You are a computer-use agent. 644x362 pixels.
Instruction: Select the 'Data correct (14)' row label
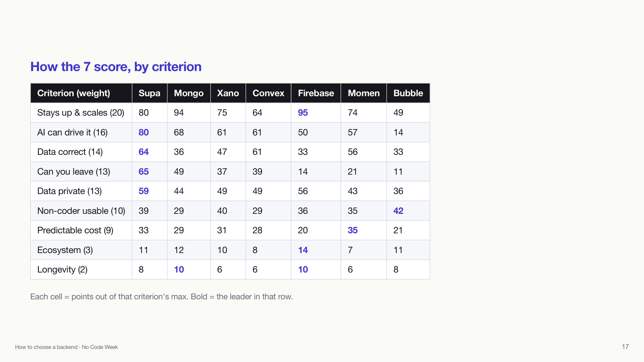tap(70, 152)
